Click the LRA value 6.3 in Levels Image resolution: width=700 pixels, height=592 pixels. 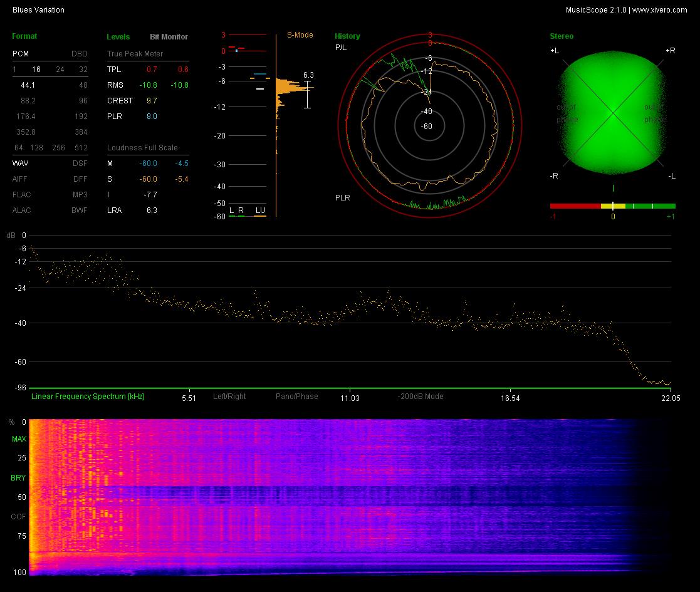tap(152, 210)
